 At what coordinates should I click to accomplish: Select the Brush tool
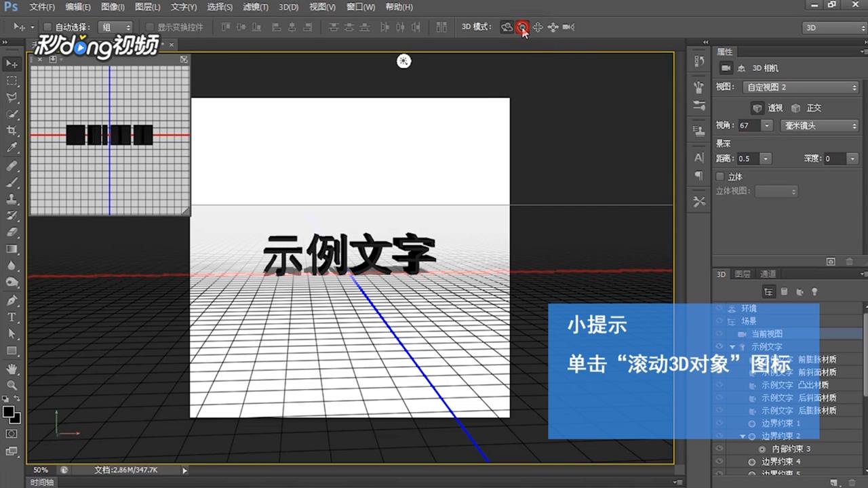[12, 183]
